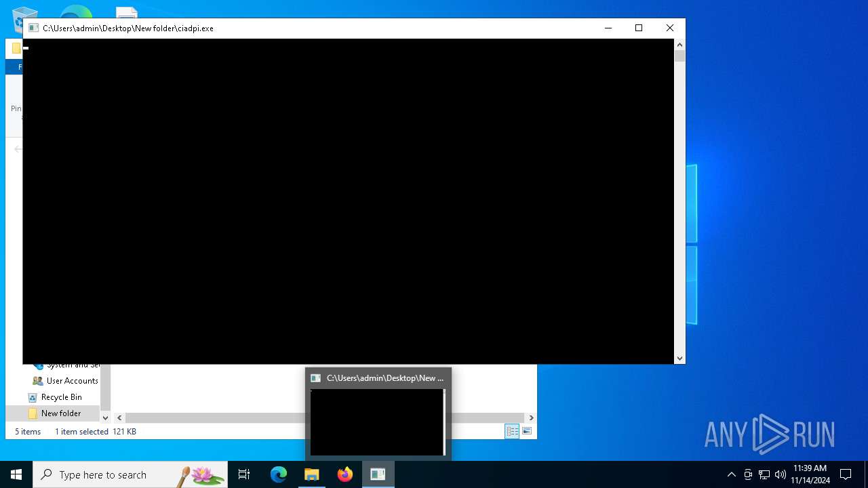Click the '1 item selected 121 KB' status text
The image size is (868, 488).
[96, 432]
